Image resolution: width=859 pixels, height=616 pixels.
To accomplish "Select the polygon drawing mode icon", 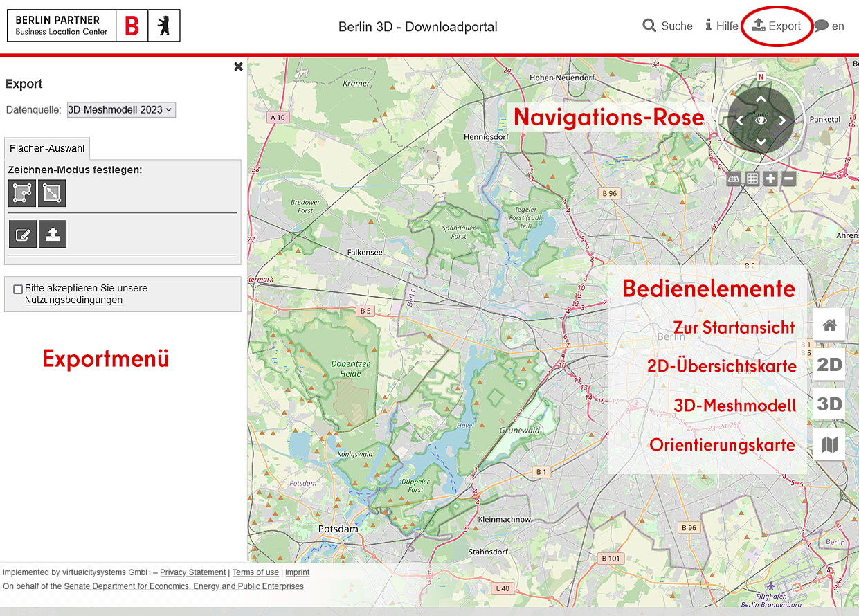I will pos(22,193).
